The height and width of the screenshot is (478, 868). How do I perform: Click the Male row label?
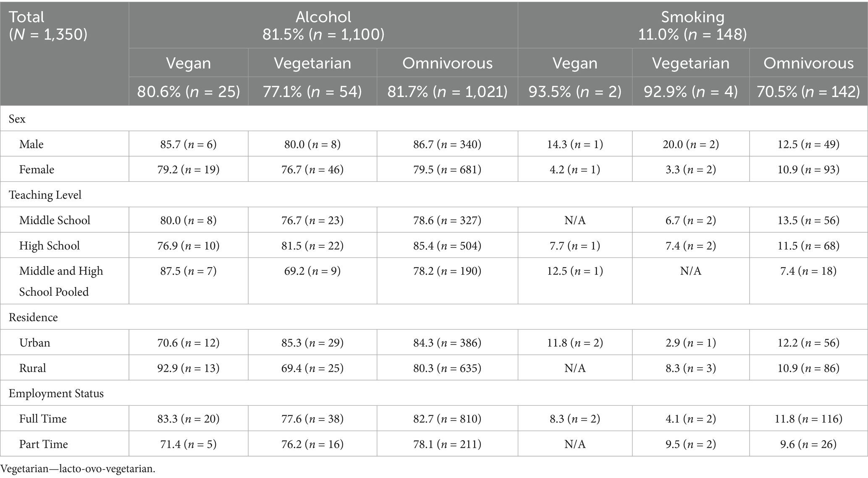31,144
